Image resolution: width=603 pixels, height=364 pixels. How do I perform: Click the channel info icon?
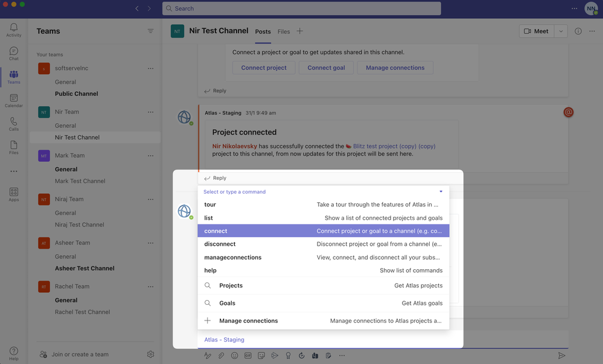578,31
